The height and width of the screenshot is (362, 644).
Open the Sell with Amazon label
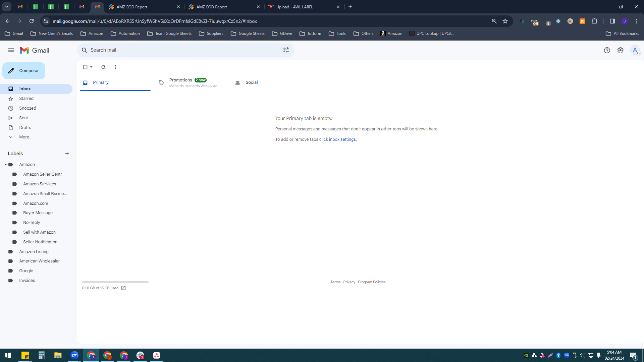tap(39, 232)
